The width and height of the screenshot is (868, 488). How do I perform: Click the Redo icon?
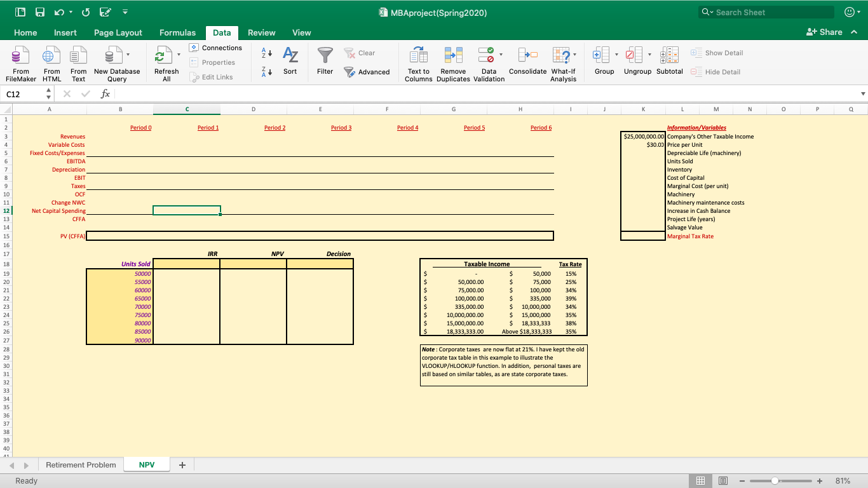[x=85, y=12]
